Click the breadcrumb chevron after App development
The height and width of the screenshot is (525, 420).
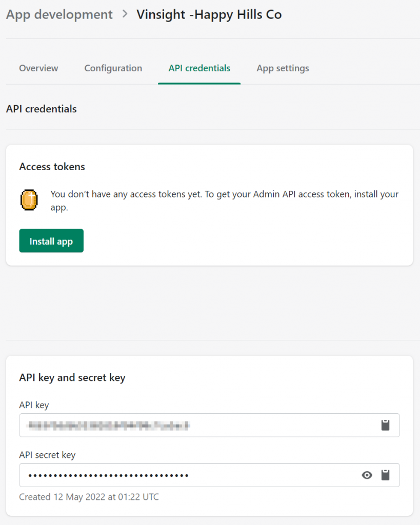(x=124, y=14)
